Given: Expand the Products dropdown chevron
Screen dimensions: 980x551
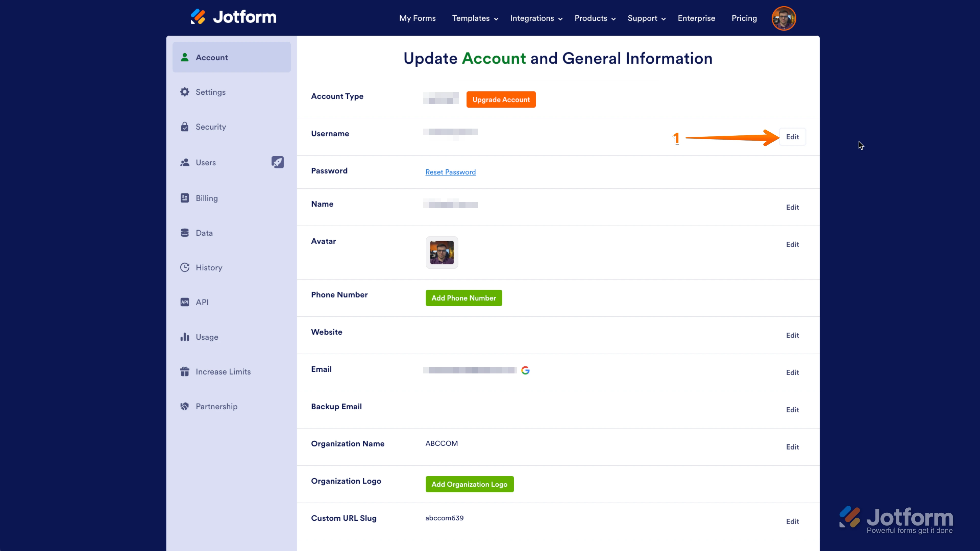Looking at the screenshot, I should 613,19.
